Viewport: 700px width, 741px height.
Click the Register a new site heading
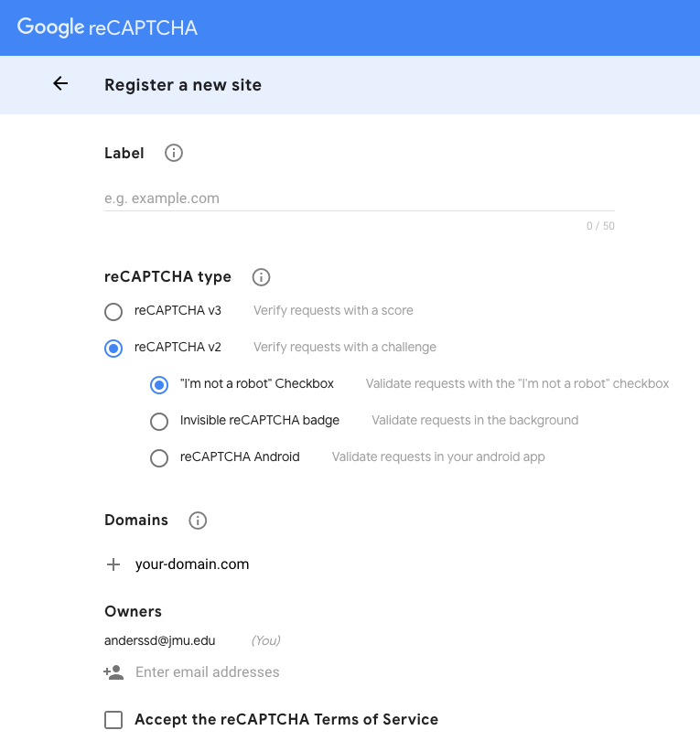[x=183, y=85]
